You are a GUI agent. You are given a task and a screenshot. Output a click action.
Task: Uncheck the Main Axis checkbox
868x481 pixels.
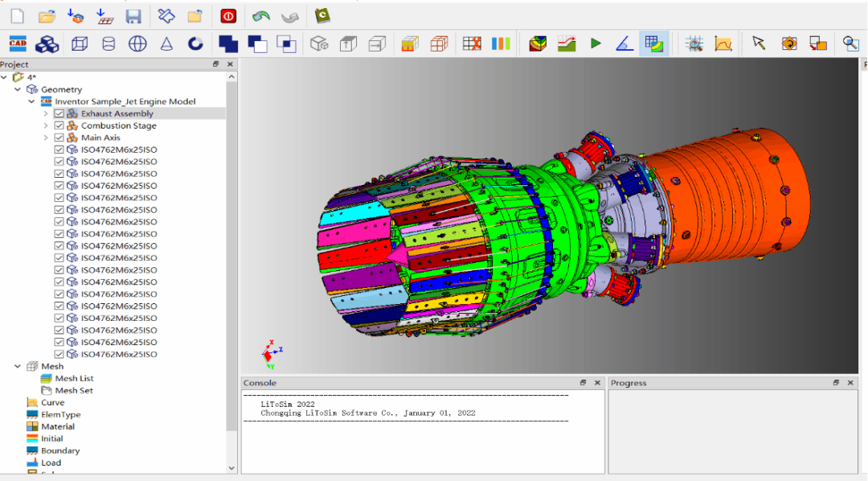(x=59, y=138)
